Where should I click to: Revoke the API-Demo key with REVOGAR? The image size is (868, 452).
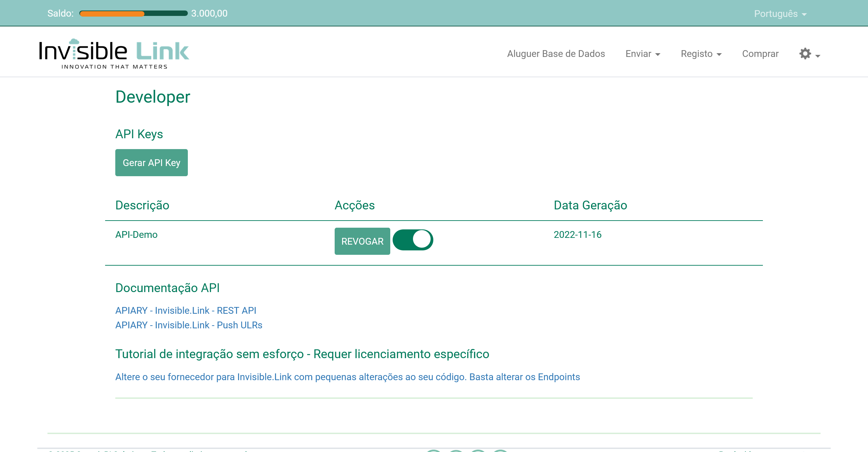(362, 241)
